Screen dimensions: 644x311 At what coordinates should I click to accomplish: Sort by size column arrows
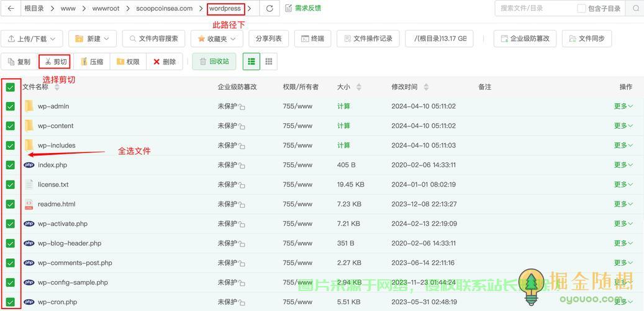(x=359, y=87)
